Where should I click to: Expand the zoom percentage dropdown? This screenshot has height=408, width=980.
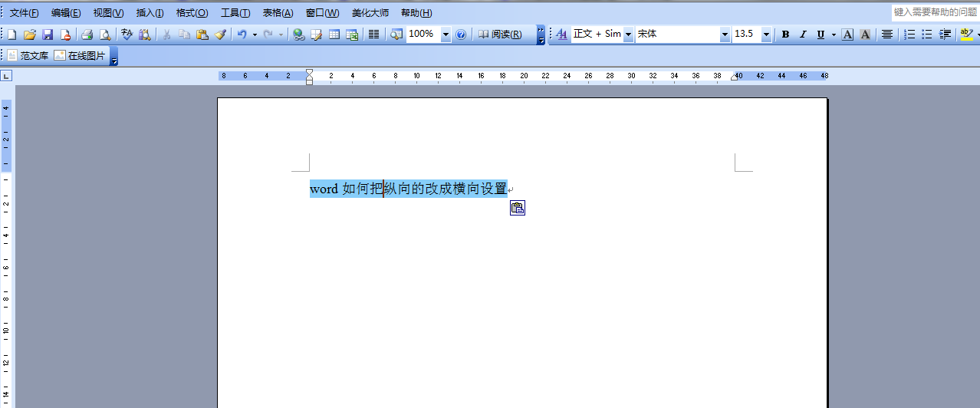[446, 35]
